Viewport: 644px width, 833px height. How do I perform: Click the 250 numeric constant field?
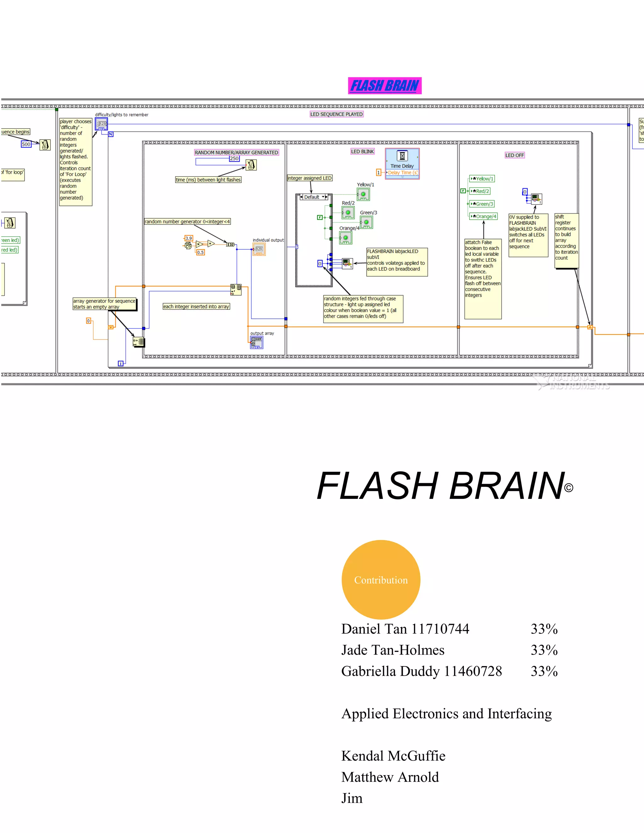click(234, 158)
